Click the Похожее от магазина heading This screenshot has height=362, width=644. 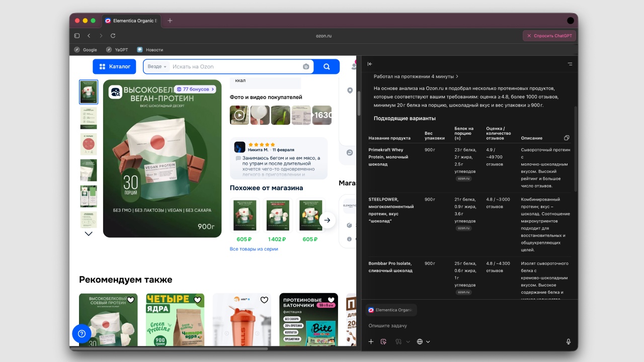coord(266,188)
